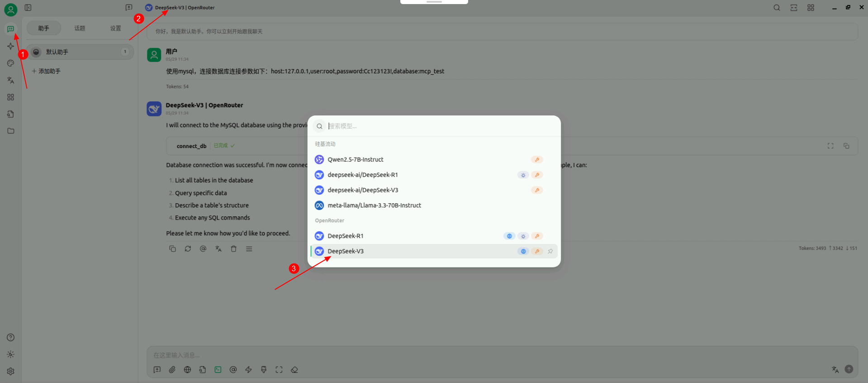Image resolution: width=868 pixels, height=383 pixels.
Task: Choose deepseek-ai/DeepSeek-R1 model
Action: click(x=434, y=175)
